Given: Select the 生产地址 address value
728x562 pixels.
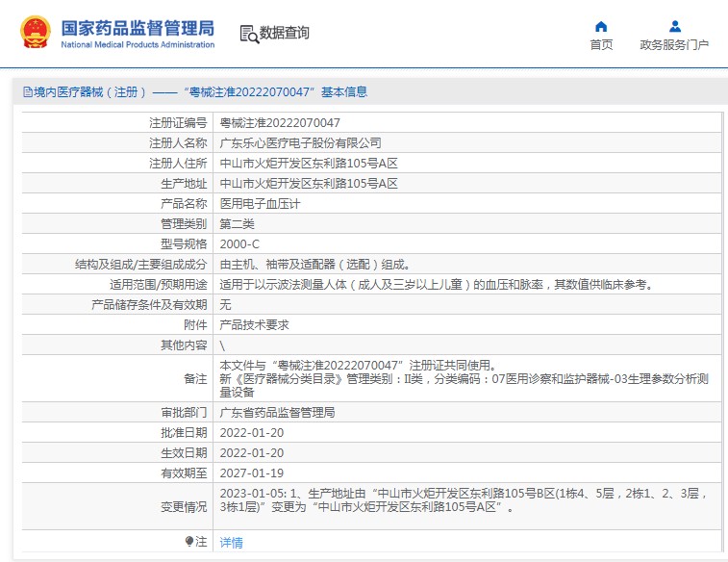Looking at the screenshot, I should click(309, 184).
